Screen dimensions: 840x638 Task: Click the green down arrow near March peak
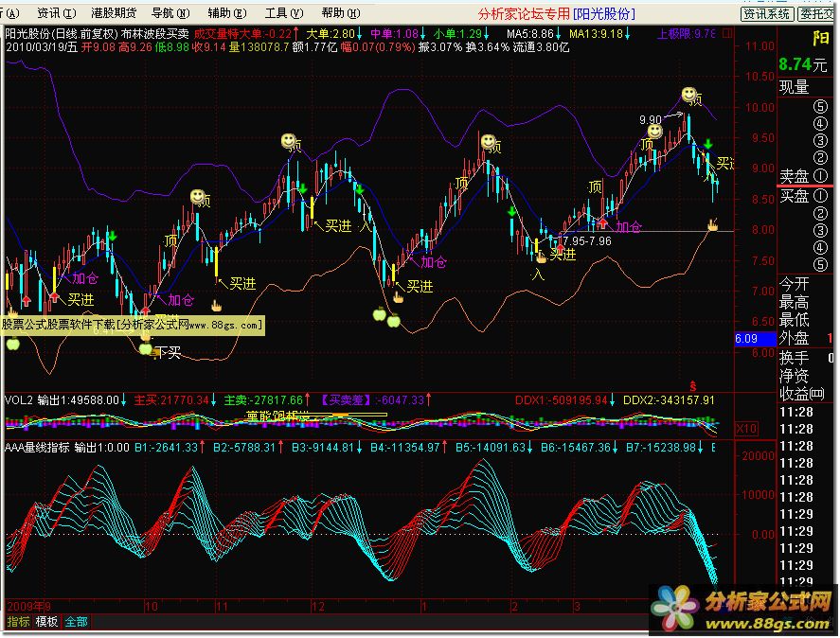[x=708, y=144]
